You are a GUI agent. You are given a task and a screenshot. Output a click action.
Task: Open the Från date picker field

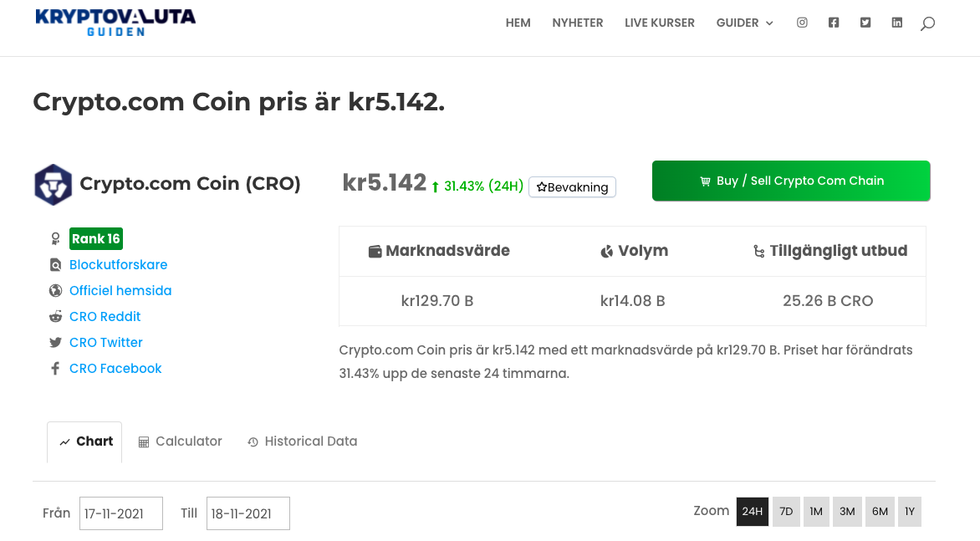point(121,513)
